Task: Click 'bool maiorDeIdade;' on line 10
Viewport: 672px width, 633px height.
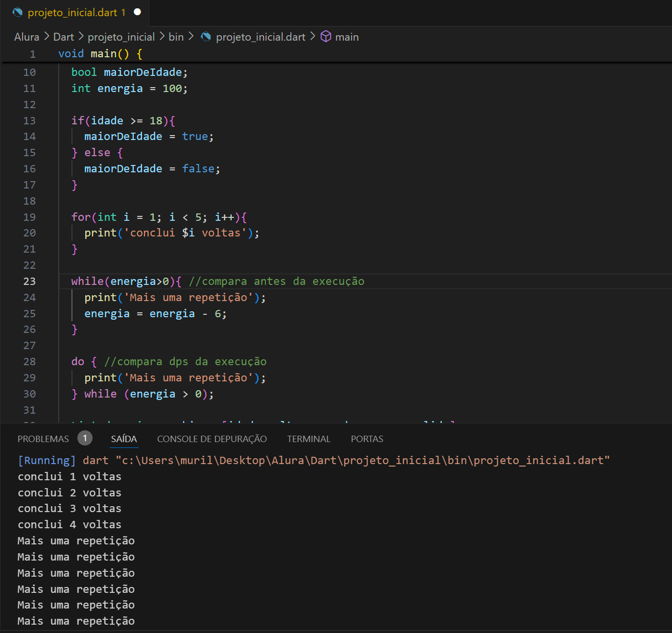Action: 129,72
